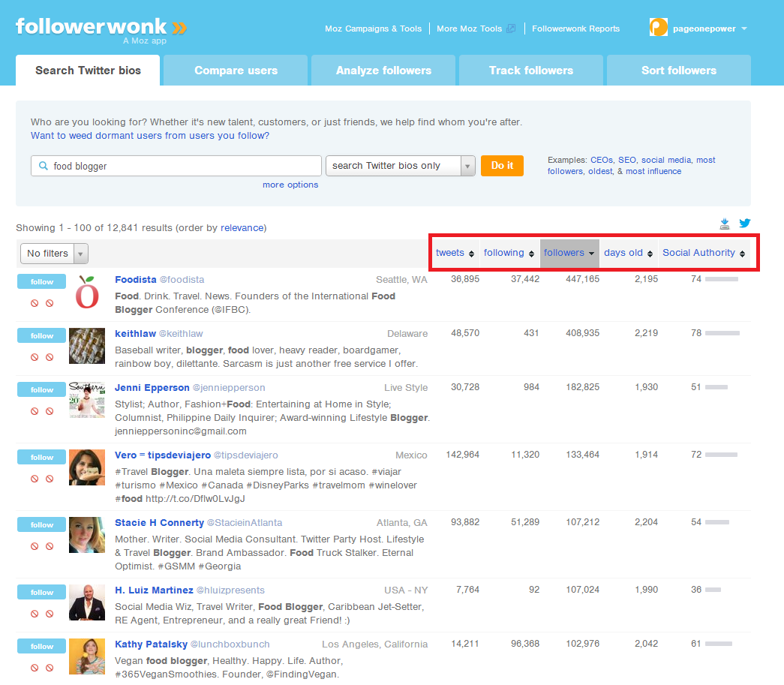Sort results by tweets column
The height and width of the screenshot is (685, 784).
(x=455, y=253)
